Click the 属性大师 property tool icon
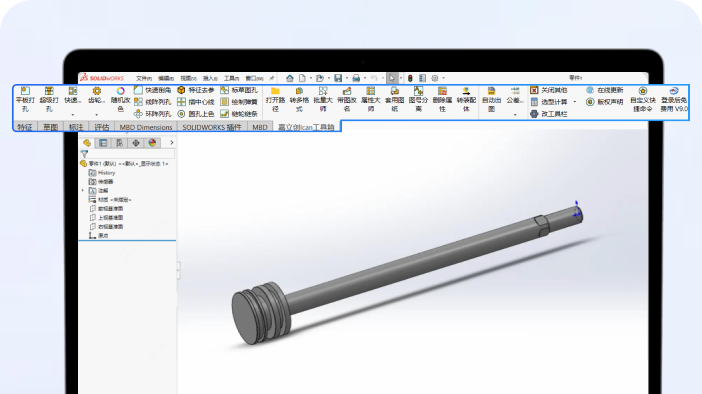The width and height of the screenshot is (702, 394). coord(370,91)
